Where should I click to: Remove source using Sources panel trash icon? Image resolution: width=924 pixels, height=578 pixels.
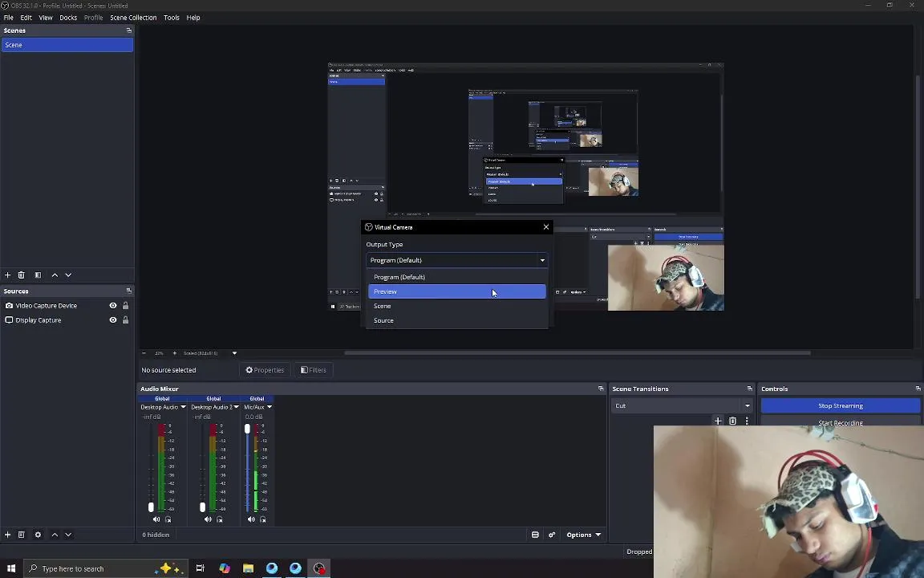click(21, 535)
